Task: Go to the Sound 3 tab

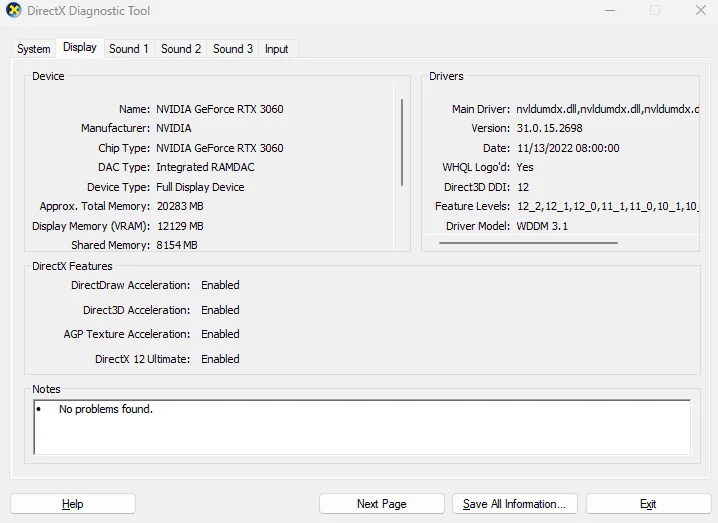Action: point(233,49)
